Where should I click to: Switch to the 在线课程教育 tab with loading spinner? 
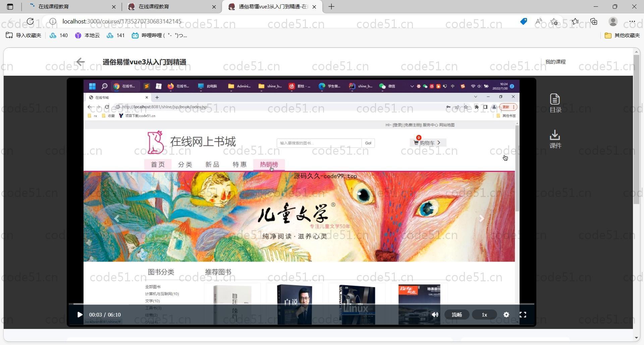71,7
